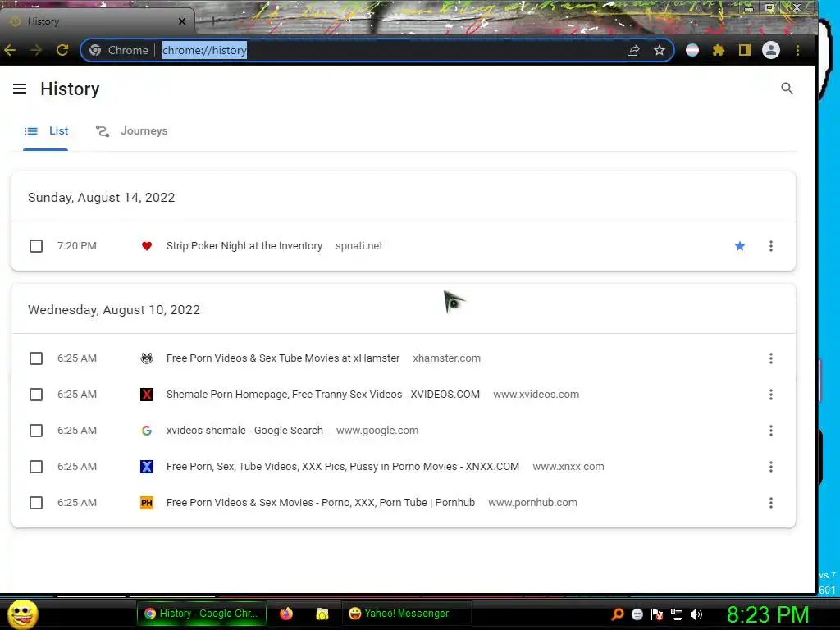
Task: Open more actions for www.google.com entry
Action: click(x=771, y=431)
